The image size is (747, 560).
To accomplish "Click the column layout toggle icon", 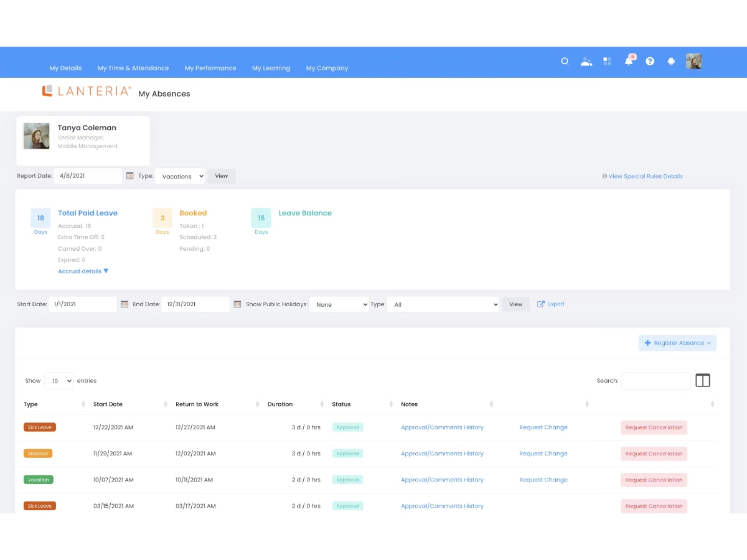I will pos(703,380).
